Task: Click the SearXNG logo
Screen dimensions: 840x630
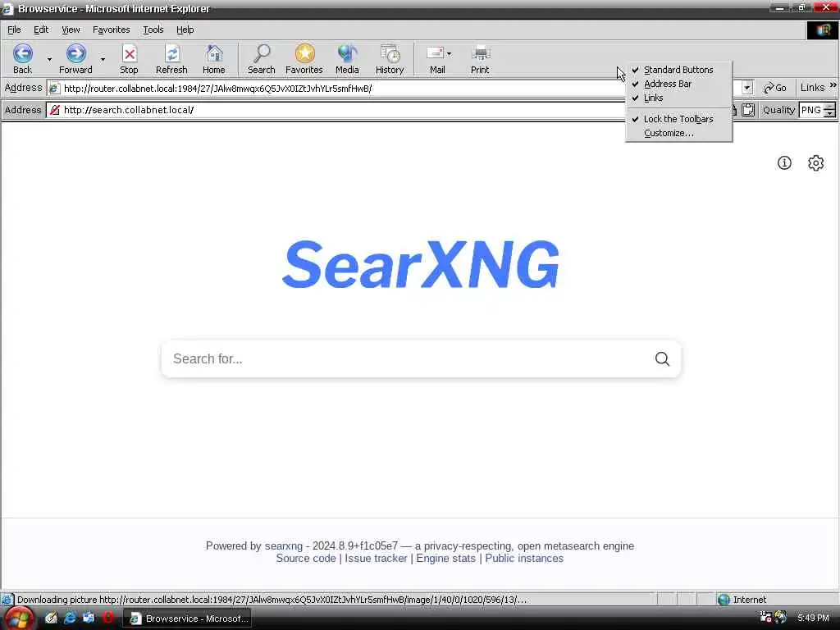Action: tap(421, 264)
